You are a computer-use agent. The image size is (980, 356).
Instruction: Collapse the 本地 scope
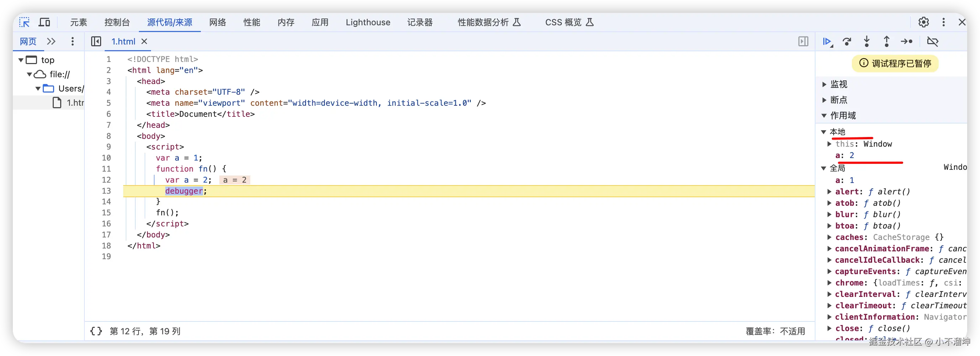point(824,132)
